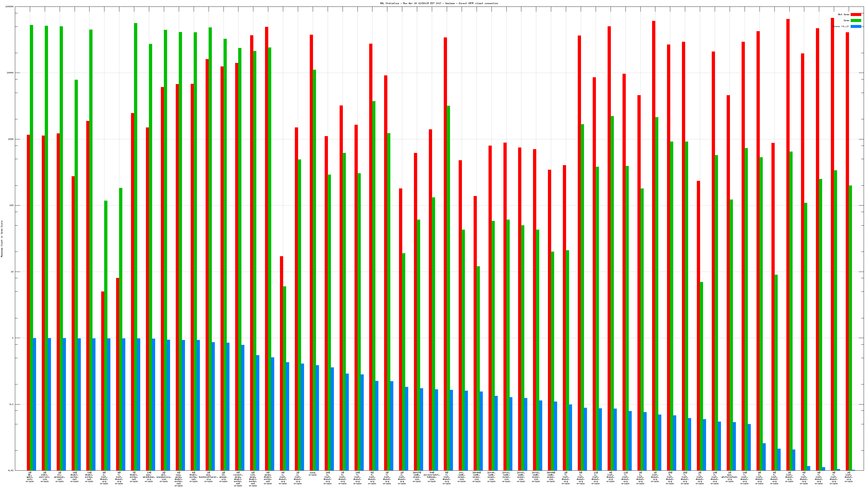Image resolution: width=868 pixels, height=488 pixels.
Task: Click the 'none origin' x-axis label
Action: coord(312,474)
